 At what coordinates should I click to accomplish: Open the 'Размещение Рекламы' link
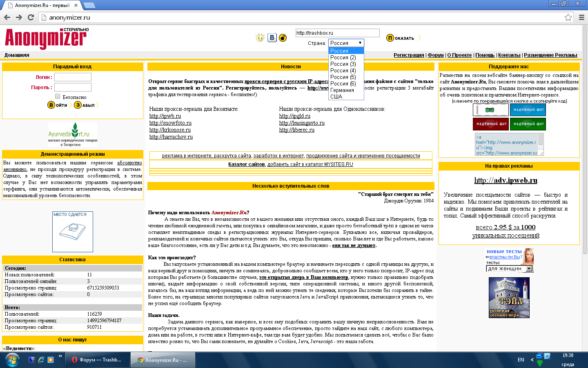coord(550,55)
